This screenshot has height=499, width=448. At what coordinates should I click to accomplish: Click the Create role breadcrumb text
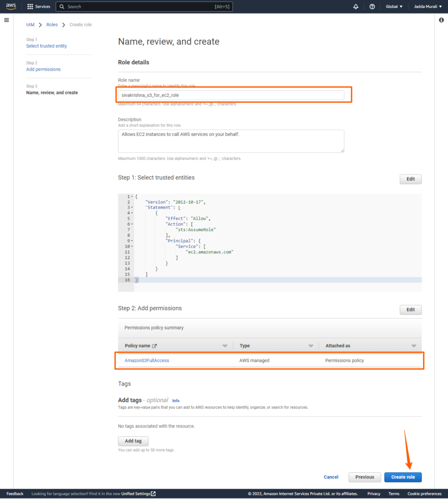pyautogui.click(x=80, y=25)
